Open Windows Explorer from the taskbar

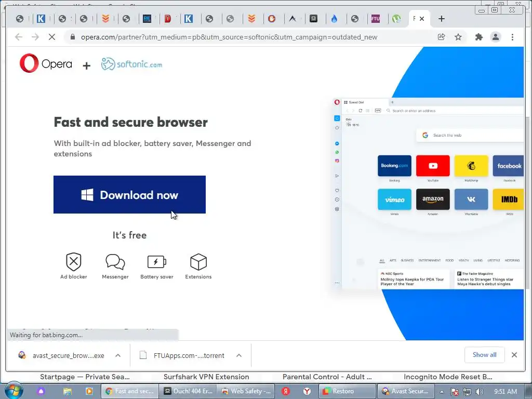click(67, 391)
